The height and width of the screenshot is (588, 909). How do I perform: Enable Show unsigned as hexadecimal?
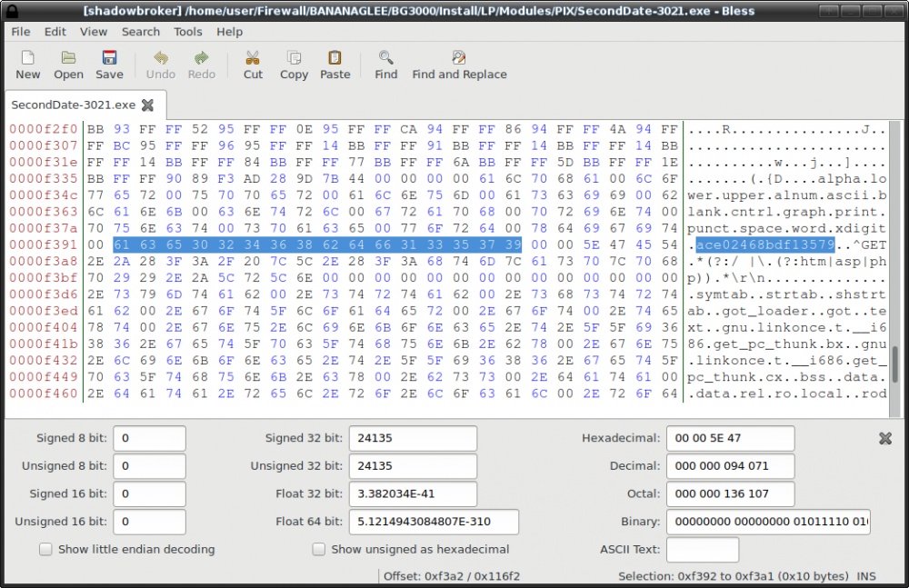tap(318, 549)
